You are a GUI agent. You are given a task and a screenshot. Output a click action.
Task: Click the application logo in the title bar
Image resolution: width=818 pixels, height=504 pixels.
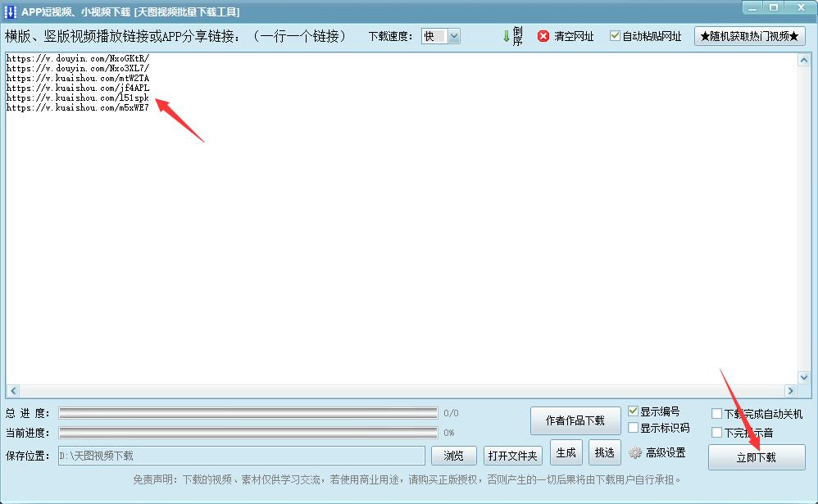click(10, 10)
